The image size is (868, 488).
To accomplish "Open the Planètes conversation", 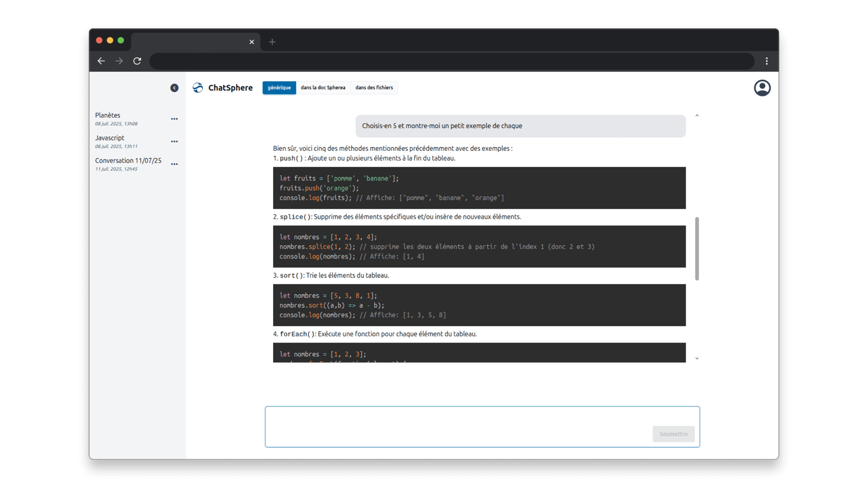I will pyautogui.click(x=108, y=115).
